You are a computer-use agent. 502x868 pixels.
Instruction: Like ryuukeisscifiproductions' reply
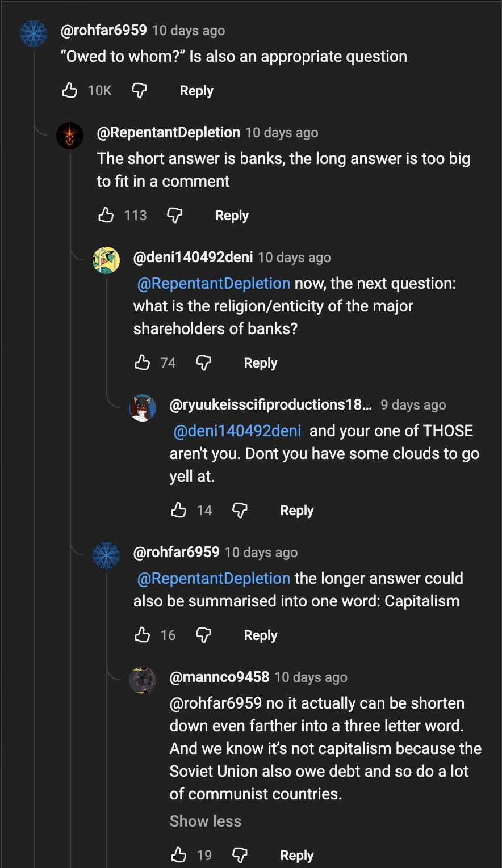point(178,510)
